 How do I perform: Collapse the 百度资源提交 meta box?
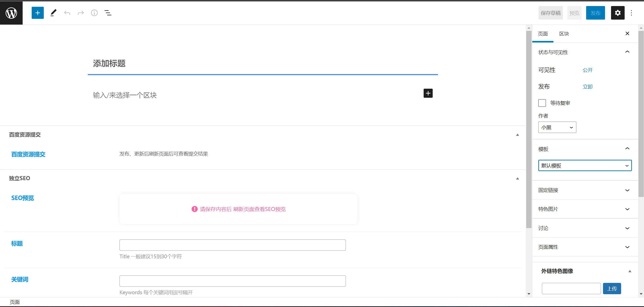point(517,135)
